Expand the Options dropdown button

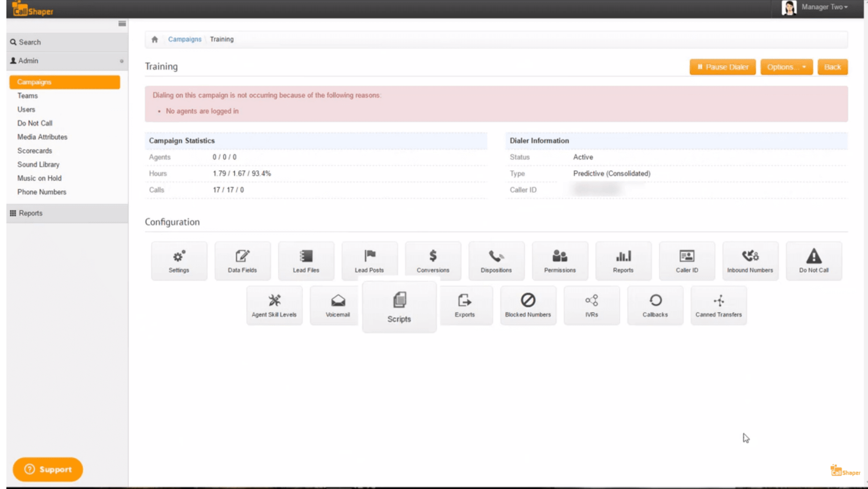786,67
